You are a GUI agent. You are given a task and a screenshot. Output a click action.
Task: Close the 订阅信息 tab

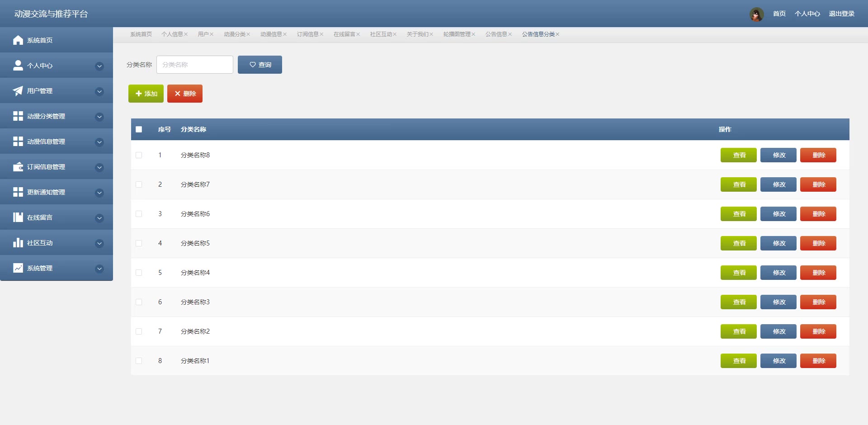pos(321,34)
